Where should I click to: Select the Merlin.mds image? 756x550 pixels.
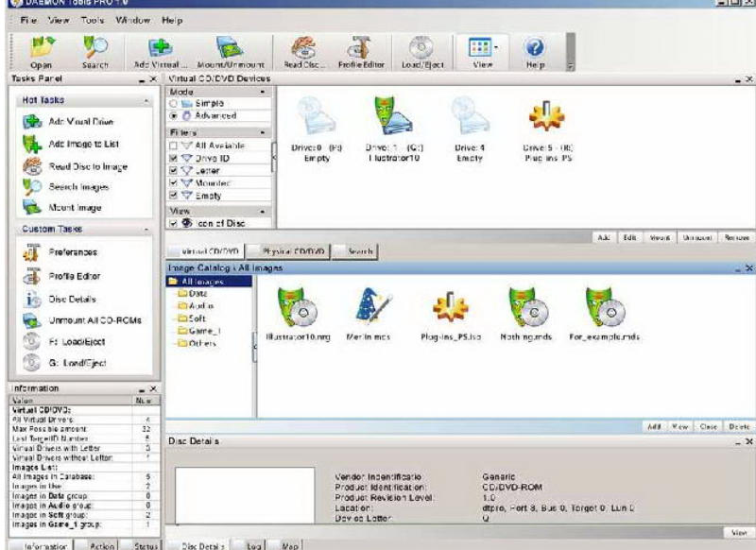point(369,315)
